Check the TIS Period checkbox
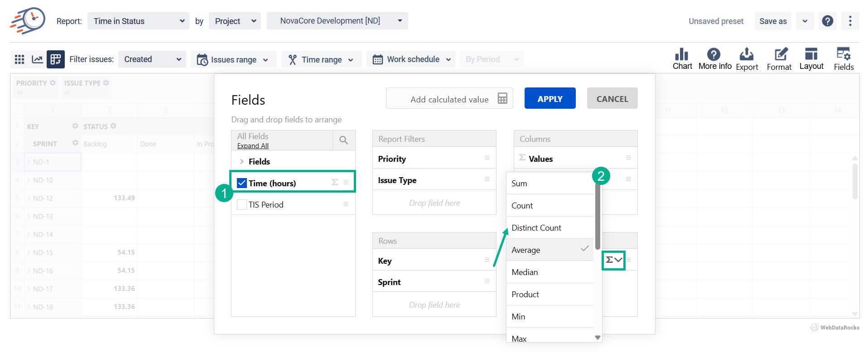 click(242, 204)
